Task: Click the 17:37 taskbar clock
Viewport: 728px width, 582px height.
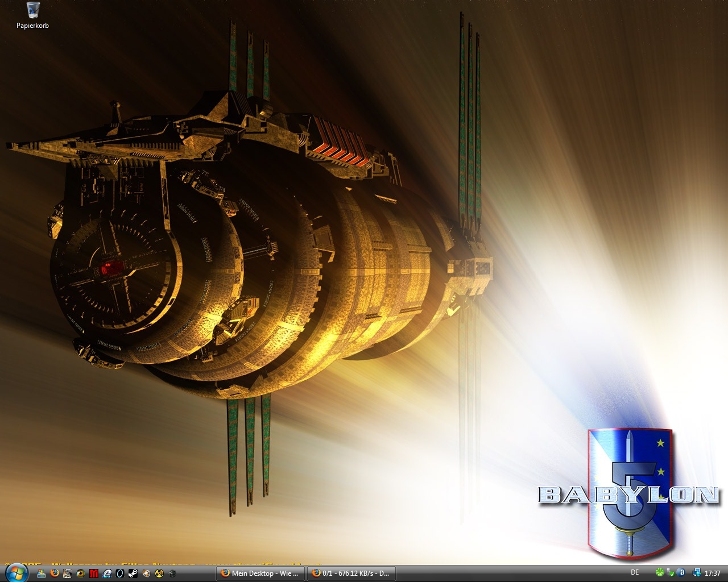Action: 712,573
